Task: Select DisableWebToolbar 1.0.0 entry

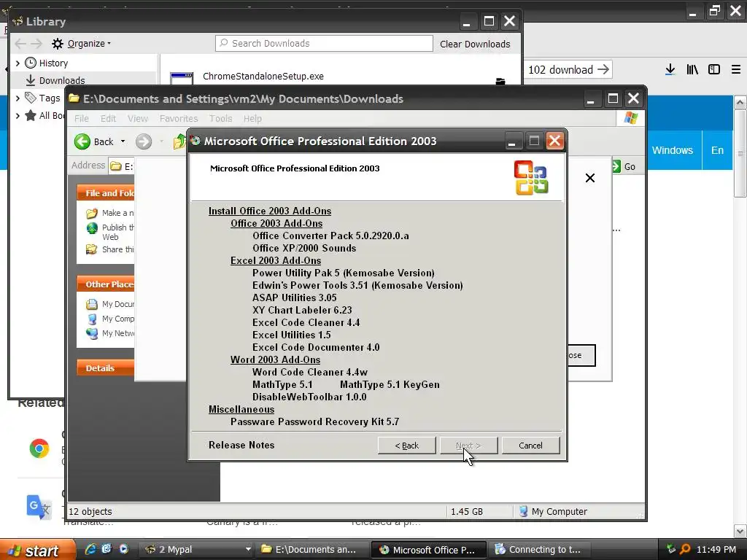Action: tap(309, 397)
